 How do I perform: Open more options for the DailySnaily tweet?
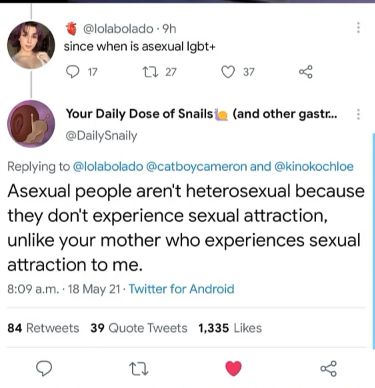pos(358,114)
